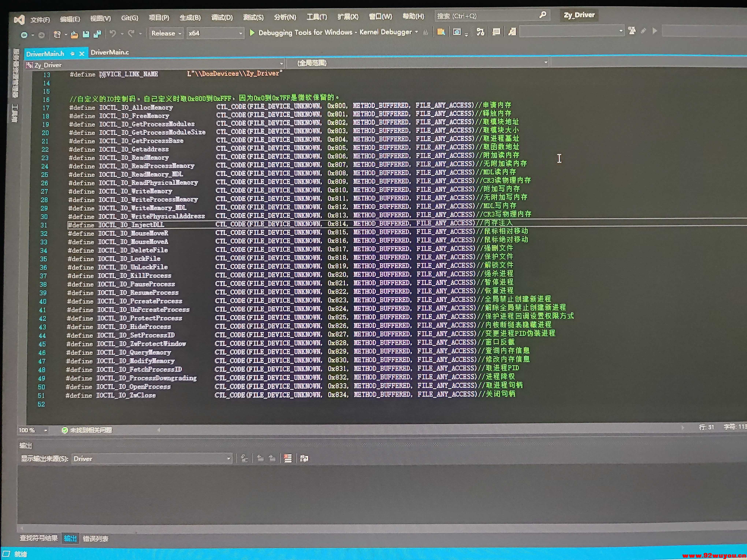The width and height of the screenshot is (747, 560).
Task: Open the x64 platform dropdown
Action: point(215,33)
